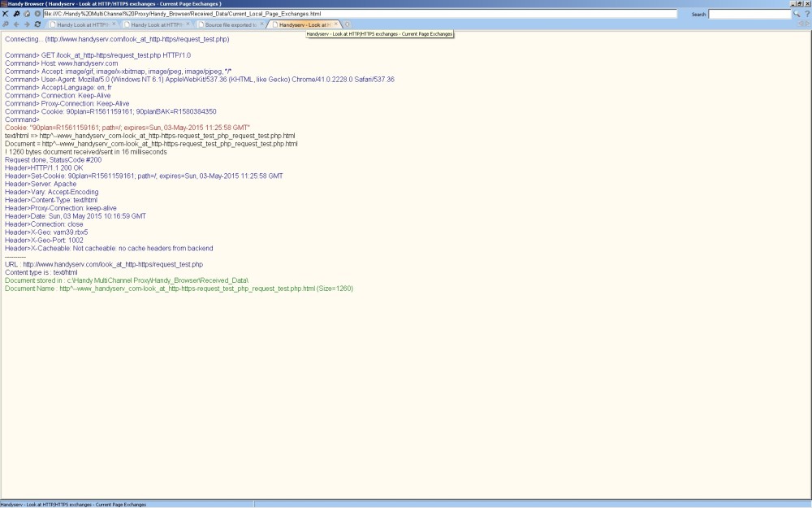
Task: Click the Document = http^ line
Action: (x=151, y=144)
